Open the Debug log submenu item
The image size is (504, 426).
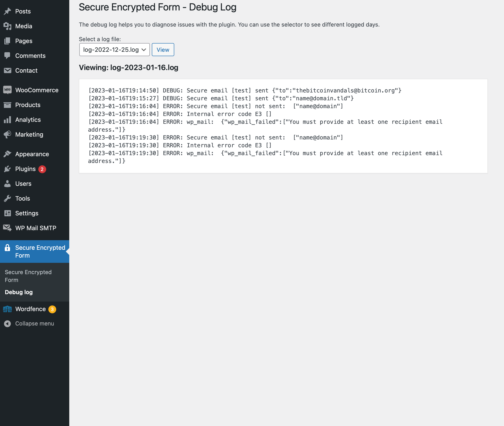pos(19,292)
